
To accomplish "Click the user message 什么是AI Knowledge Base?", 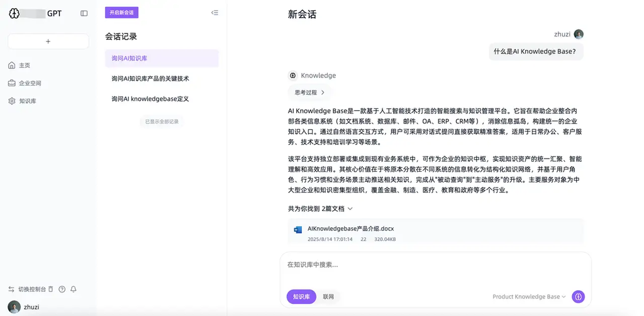I will pos(536,52).
